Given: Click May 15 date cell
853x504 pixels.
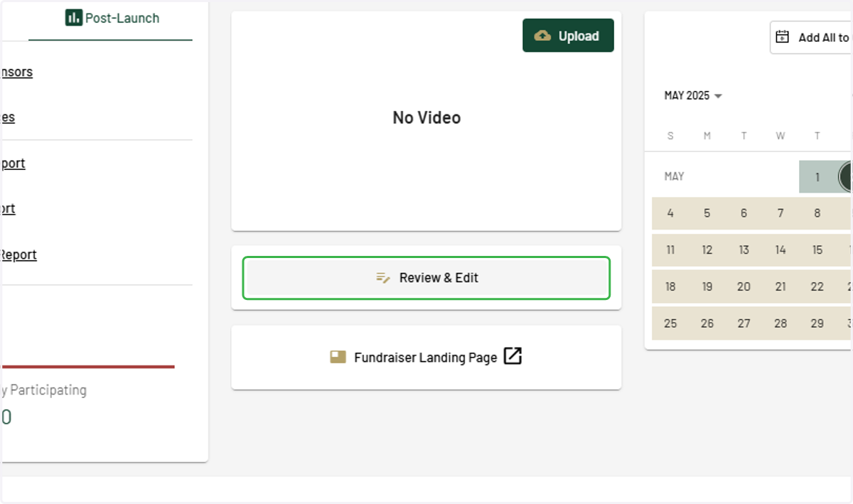Looking at the screenshot, I should click(x=817, y=250).
